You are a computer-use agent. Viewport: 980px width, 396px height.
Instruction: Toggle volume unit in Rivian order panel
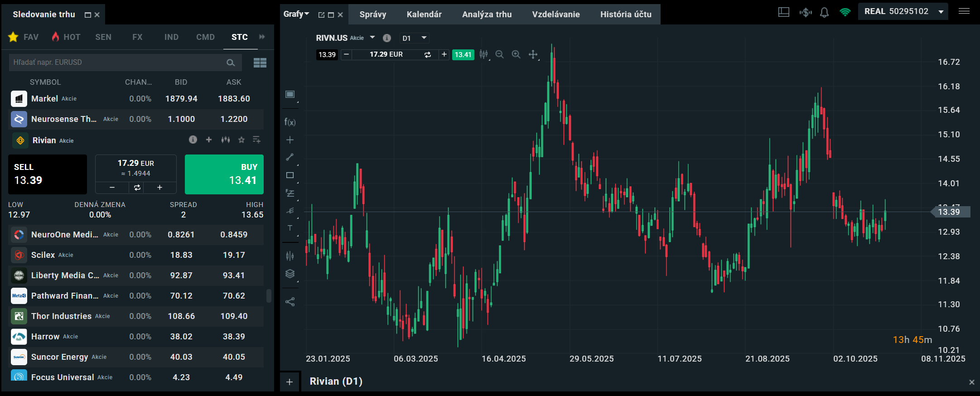pyautogui.click(x=137, y=188)
